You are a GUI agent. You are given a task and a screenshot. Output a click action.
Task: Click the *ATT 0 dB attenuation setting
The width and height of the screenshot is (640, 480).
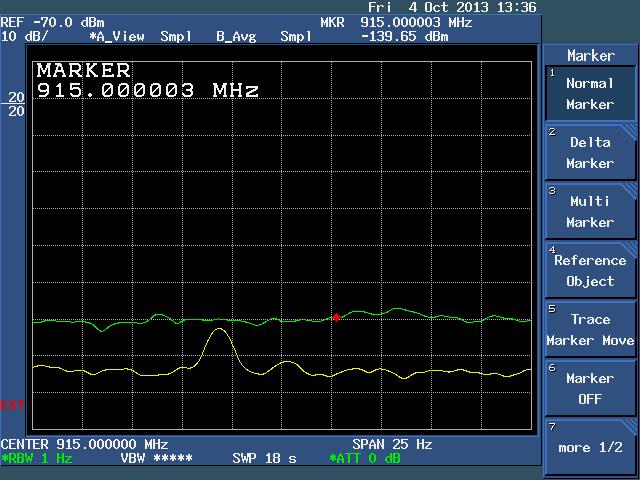(365, 458)
